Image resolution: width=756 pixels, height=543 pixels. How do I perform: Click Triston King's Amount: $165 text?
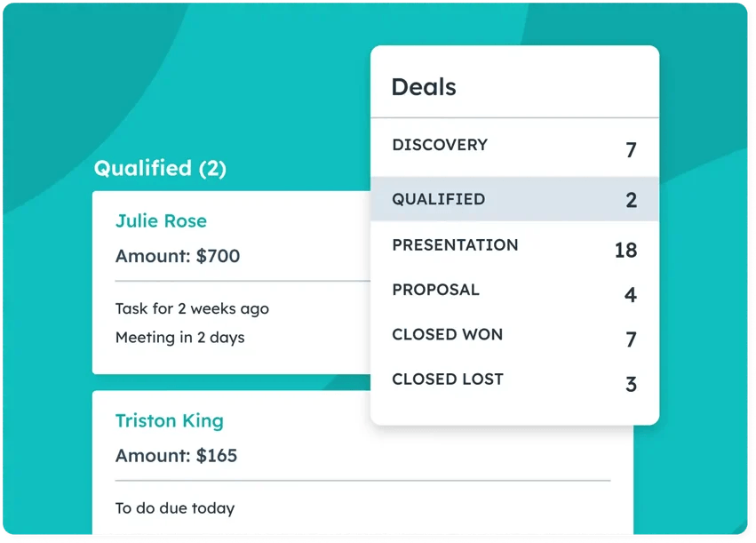[x=176, y=456]
